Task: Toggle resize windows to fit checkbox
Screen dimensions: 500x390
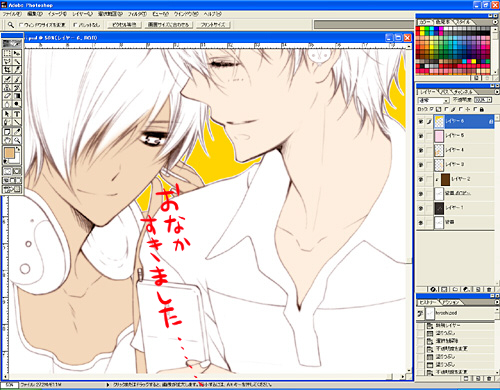Action: coord(21,25)
